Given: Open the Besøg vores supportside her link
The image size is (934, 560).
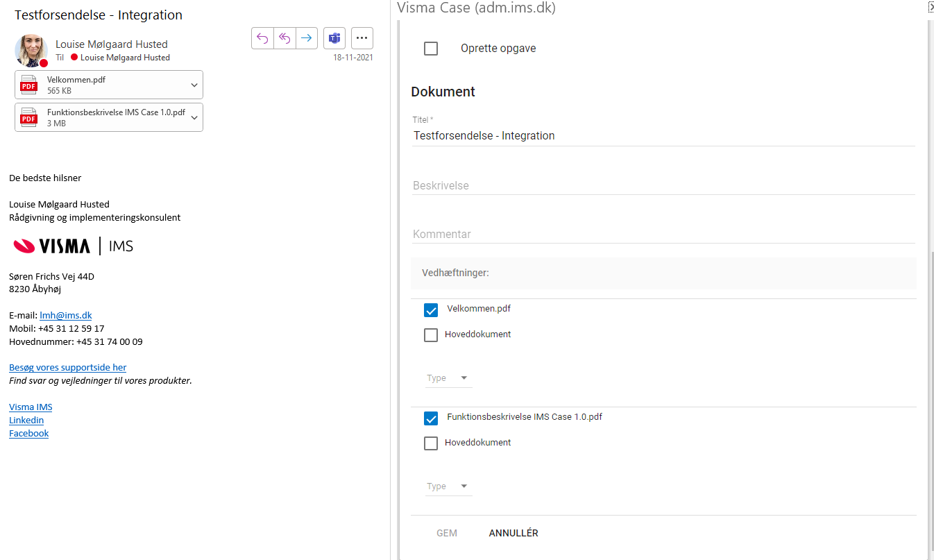Looking at the screenshot, I should 68,367.
